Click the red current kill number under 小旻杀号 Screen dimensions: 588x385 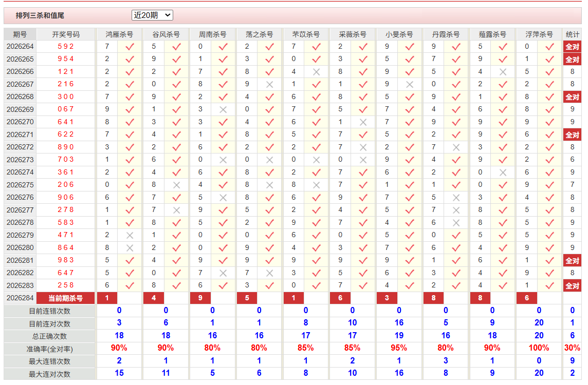(x=387, y=298)
